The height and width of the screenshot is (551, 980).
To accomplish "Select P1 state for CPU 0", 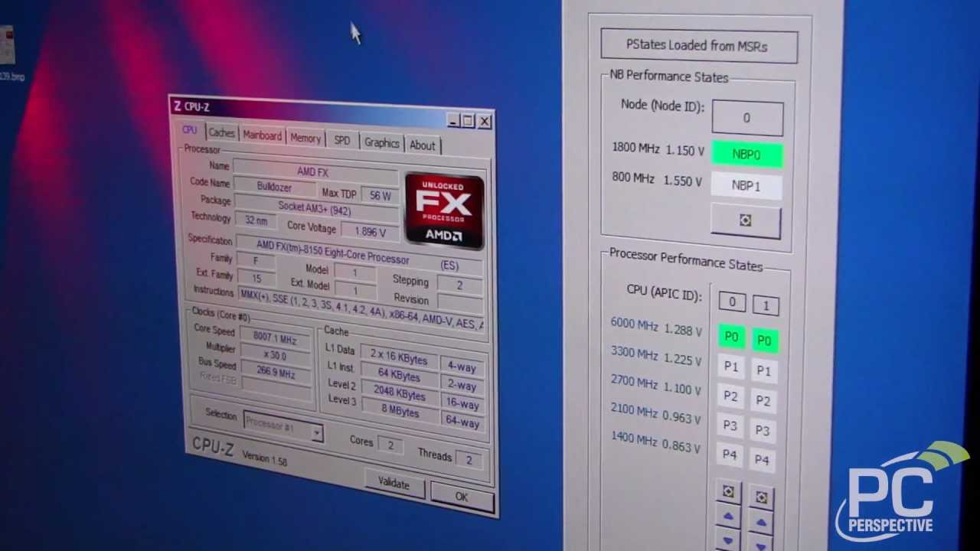I will [x=731, y=367].
